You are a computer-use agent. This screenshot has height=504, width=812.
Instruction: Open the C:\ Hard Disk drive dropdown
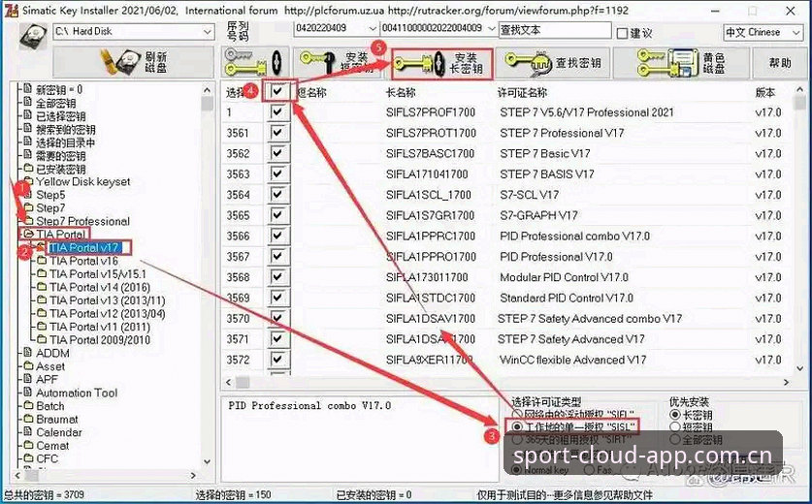[208, 32]
